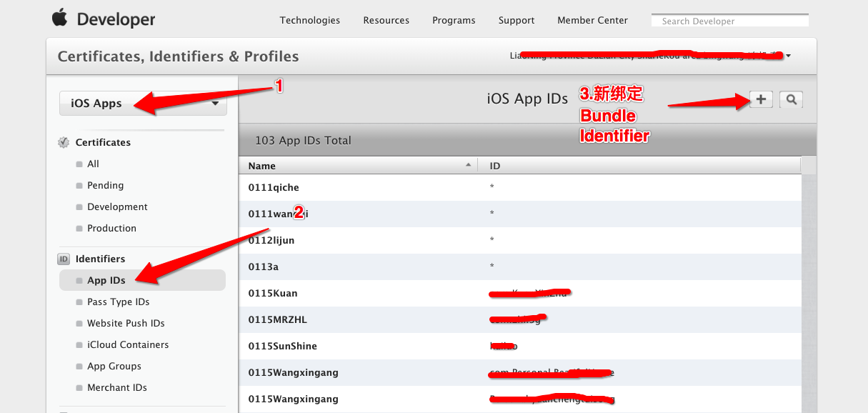Open the iOS Apps platform dropdown
Image resolution: width=868 pixels, height=413 pixels.
click(143, 104)
